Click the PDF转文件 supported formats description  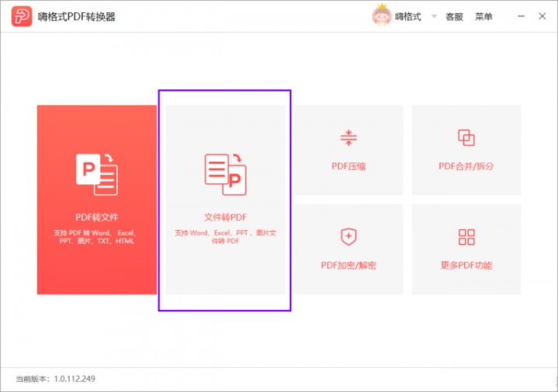(95, 237)
